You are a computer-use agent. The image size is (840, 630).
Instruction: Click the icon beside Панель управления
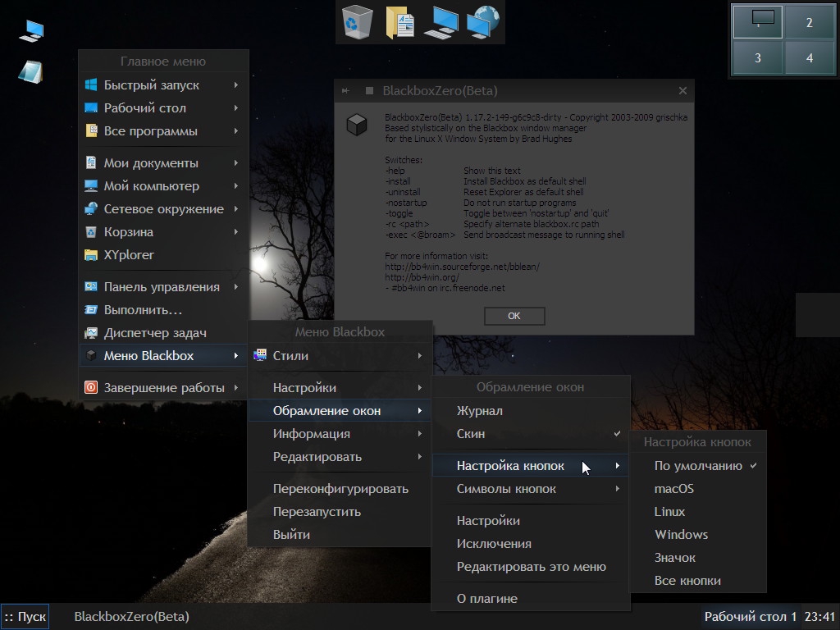tap(91, 286)
